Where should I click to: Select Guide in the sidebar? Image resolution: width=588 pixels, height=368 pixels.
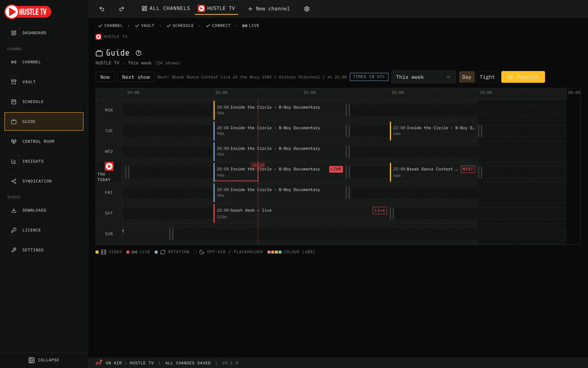tap(44, 121)
